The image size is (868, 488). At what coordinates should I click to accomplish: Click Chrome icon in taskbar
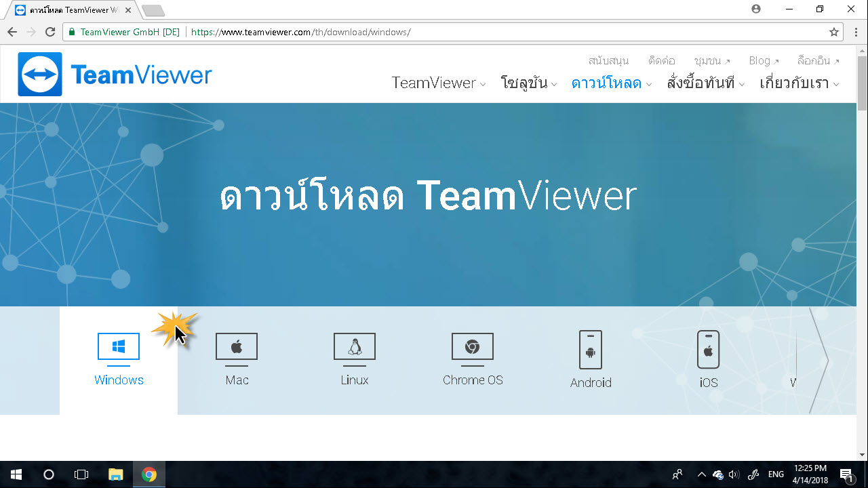[x=149, y=474]
